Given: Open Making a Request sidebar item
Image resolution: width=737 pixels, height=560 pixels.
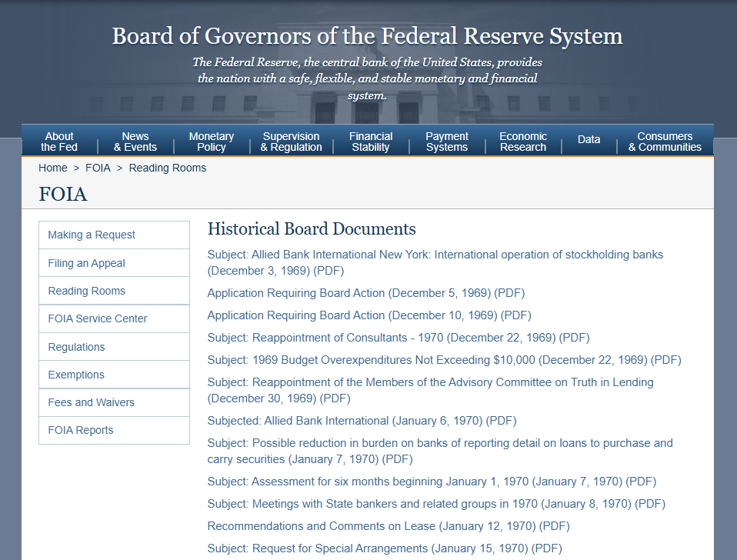Looking at the screenshot, I should pyautogui.click(x=114, y=235).
